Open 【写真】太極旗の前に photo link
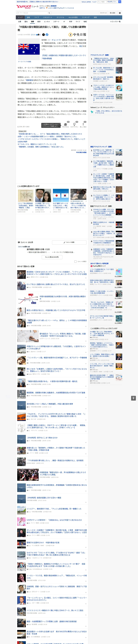 (64, 57)
